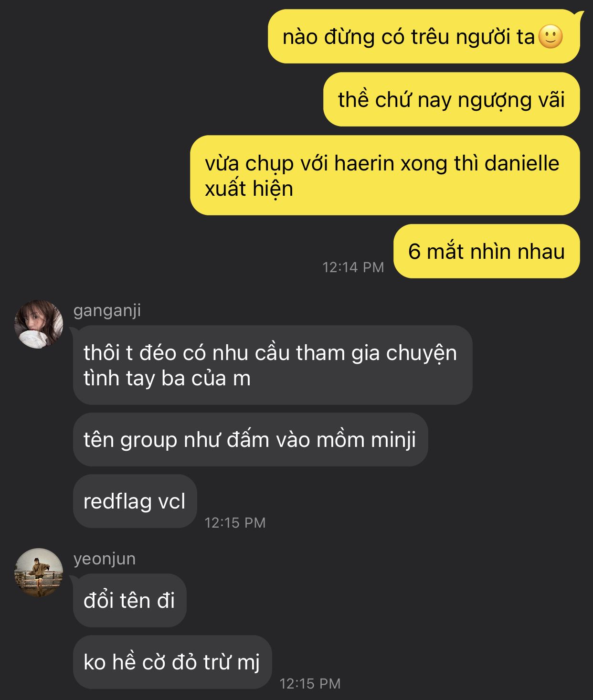Tap the smiley emoji in first message

click(x=551, y=37)
